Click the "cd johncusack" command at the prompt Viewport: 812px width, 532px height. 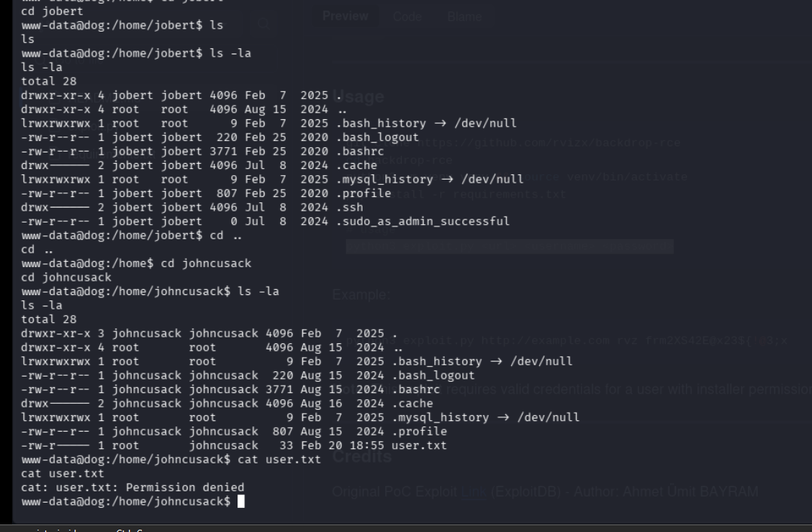[x=206, y=263]
